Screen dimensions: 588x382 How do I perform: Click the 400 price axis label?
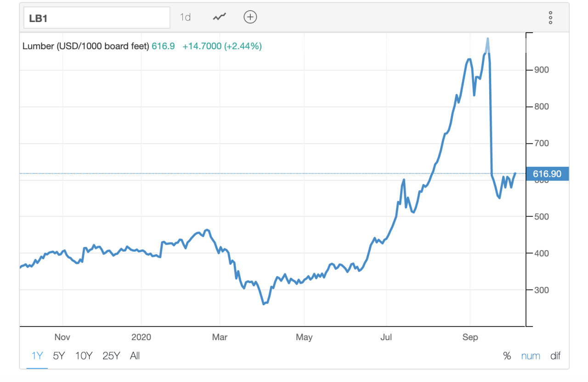pyautogui.click(x=542, y=253)
